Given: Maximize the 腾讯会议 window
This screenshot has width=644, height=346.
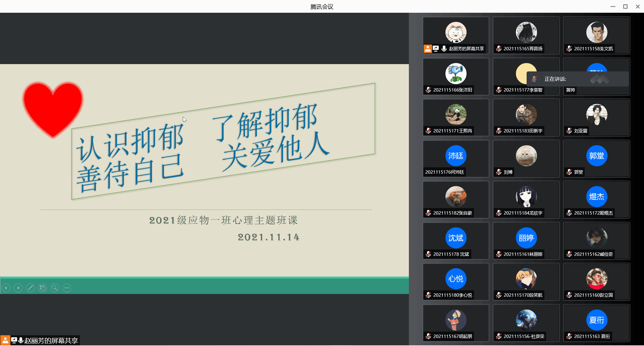Looking at the screenshot, I should (625, 6).
